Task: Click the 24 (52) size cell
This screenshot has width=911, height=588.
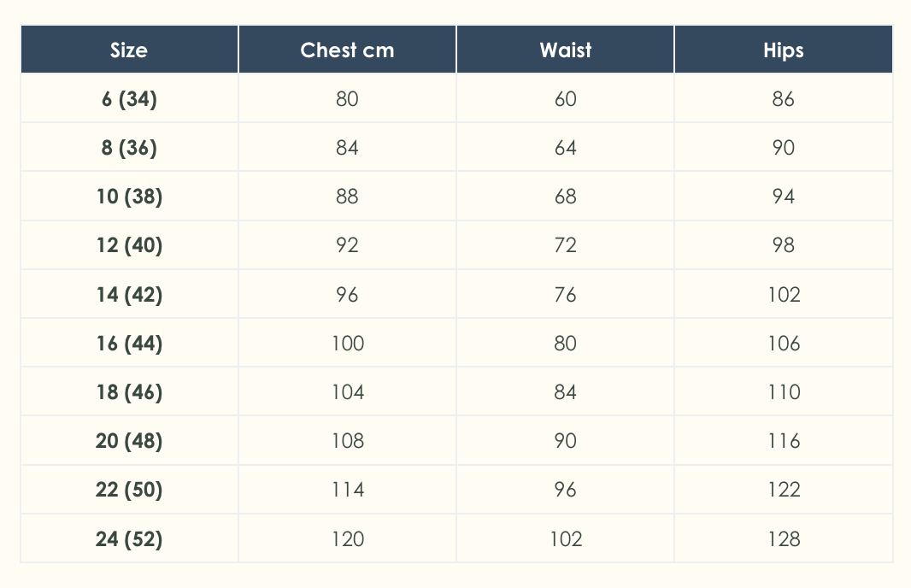Action: tap(129, 539)
